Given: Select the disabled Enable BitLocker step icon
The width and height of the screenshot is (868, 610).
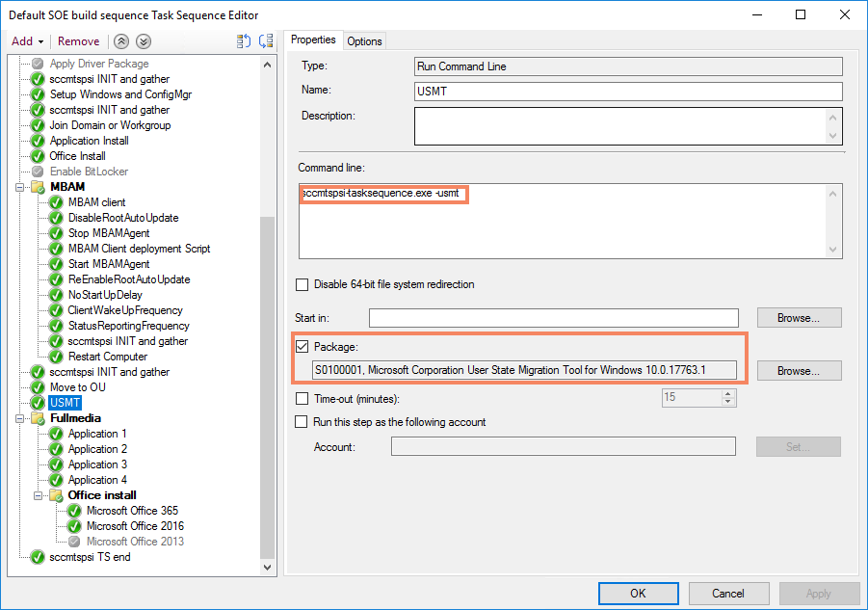Looking at the screenshot, I should [38, 172].
